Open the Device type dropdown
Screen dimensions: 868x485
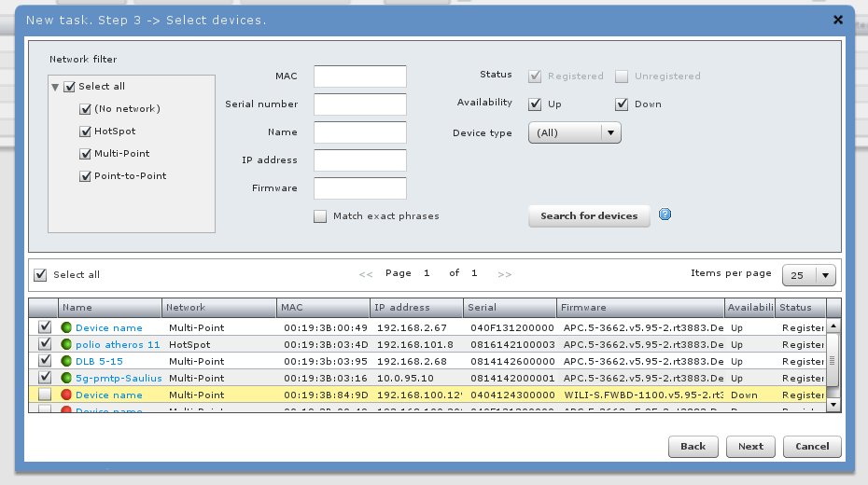pyautogui.click(x=575, y=132)
